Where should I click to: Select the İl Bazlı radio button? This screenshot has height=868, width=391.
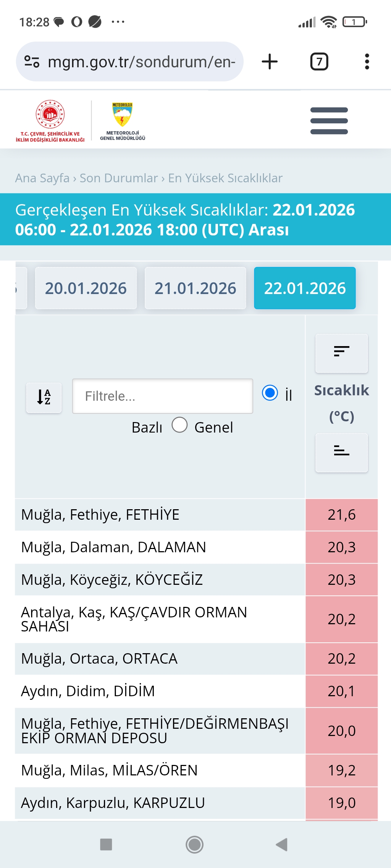click(270, 393)
